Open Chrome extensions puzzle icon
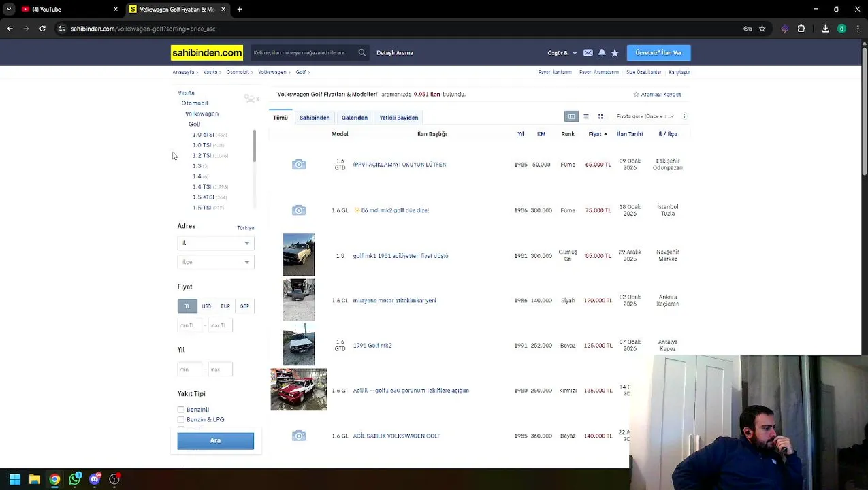Screen dimensions: 868x490 pos(801,29)
